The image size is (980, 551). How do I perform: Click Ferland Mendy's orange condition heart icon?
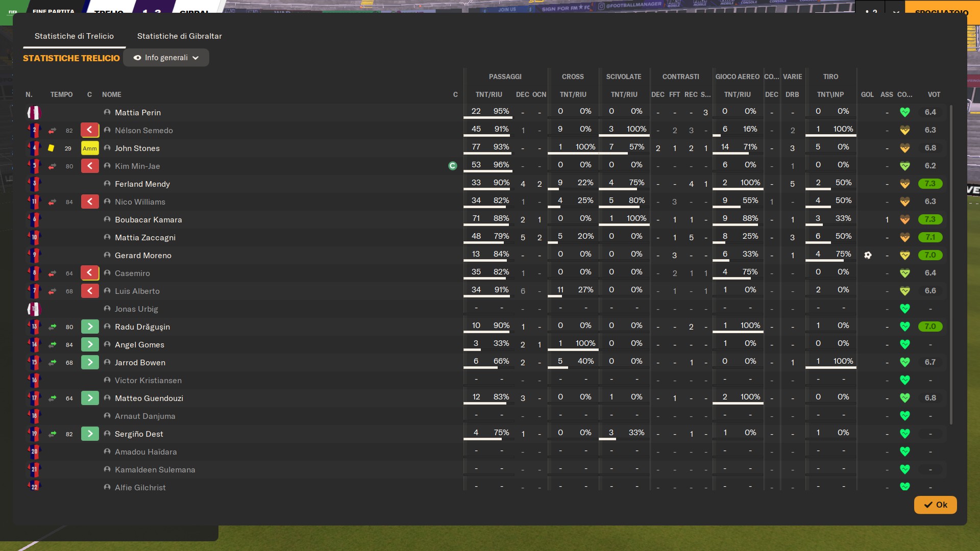[x=904, y=184]
